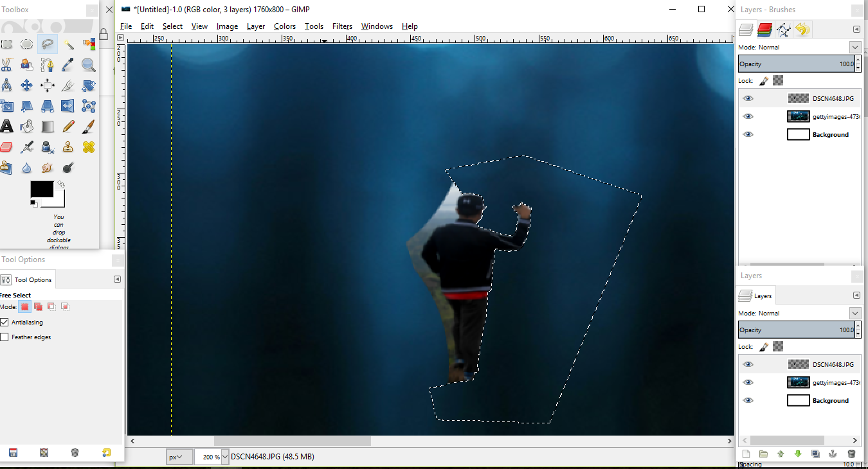868x469 pixels.
Task: Toggle lock alpha channel in upper Layers panel
Action: click(x=778, y=80)
